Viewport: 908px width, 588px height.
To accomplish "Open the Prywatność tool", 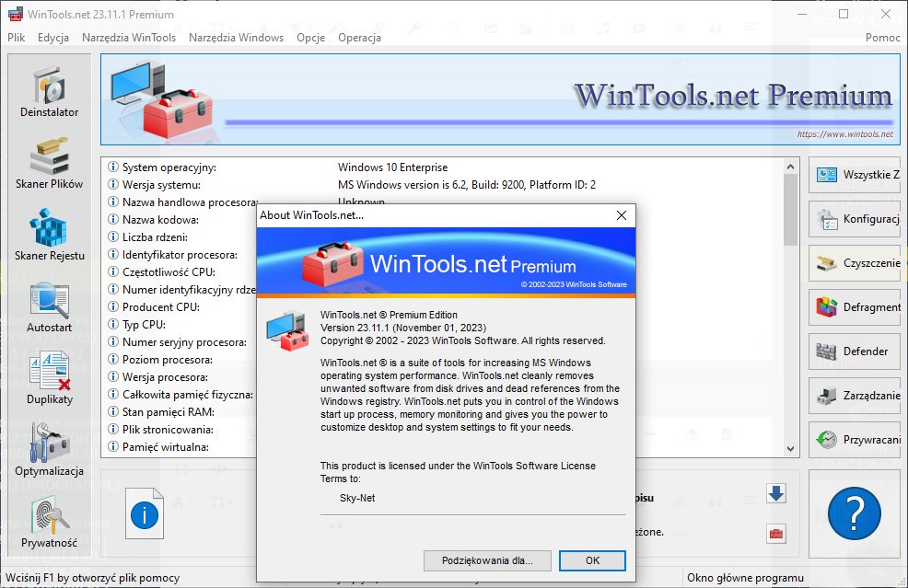I will [x=49, y=523].
